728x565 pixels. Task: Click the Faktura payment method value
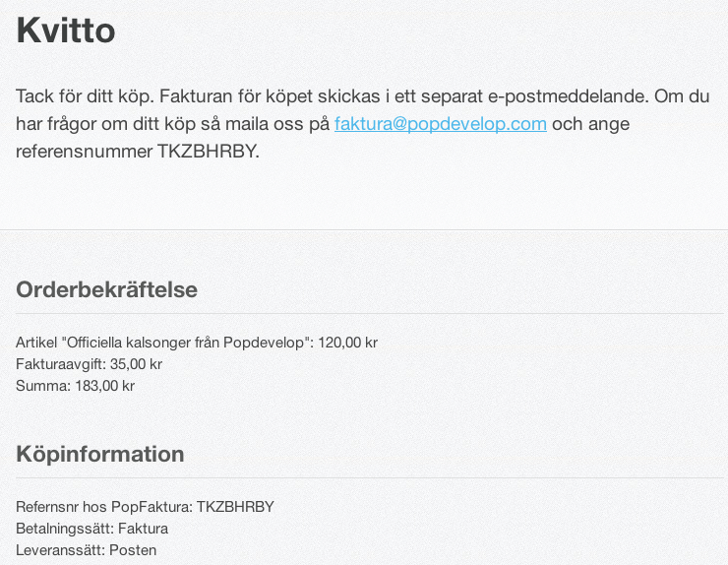[143, 529]
